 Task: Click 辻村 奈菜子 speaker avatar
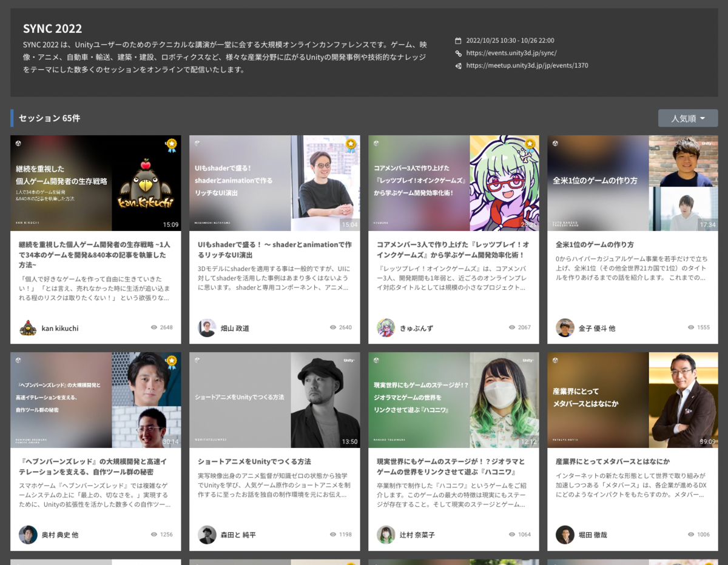(x=386, y=535)
